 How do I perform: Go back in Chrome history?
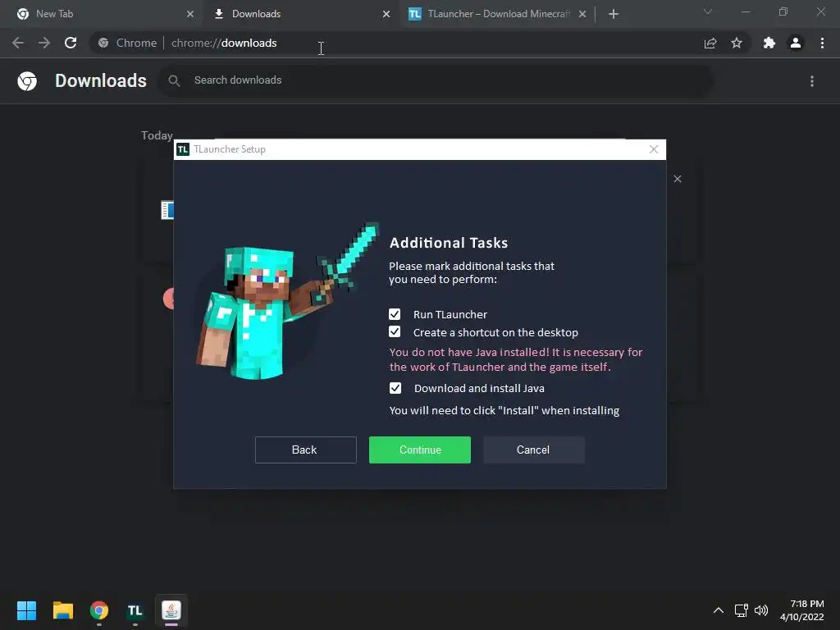(x=18, y=43)
